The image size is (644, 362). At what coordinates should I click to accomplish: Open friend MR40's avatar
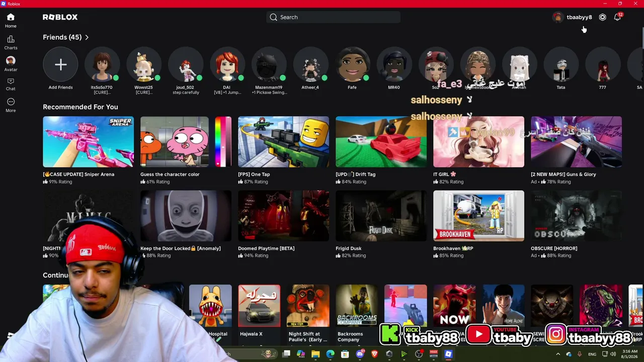pos(394,64)
